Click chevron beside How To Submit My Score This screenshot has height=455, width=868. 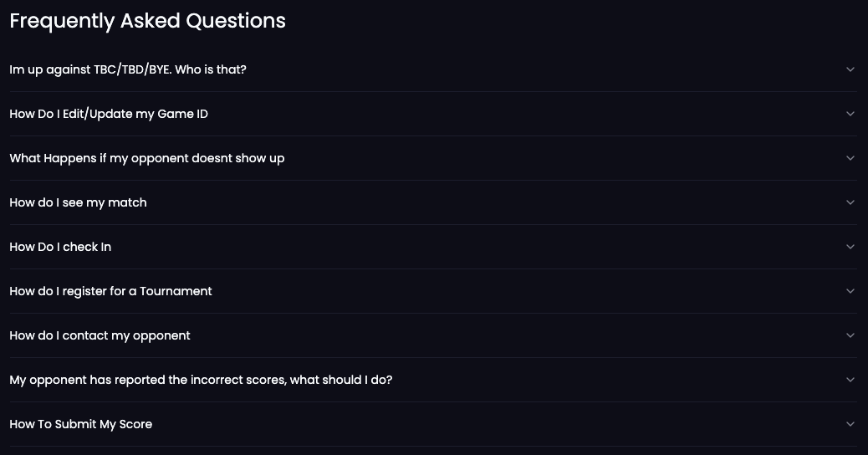[850, 423]
